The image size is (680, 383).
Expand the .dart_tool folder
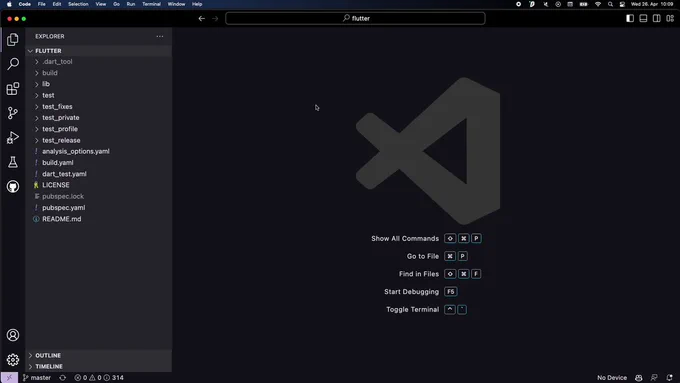[98, 62]
